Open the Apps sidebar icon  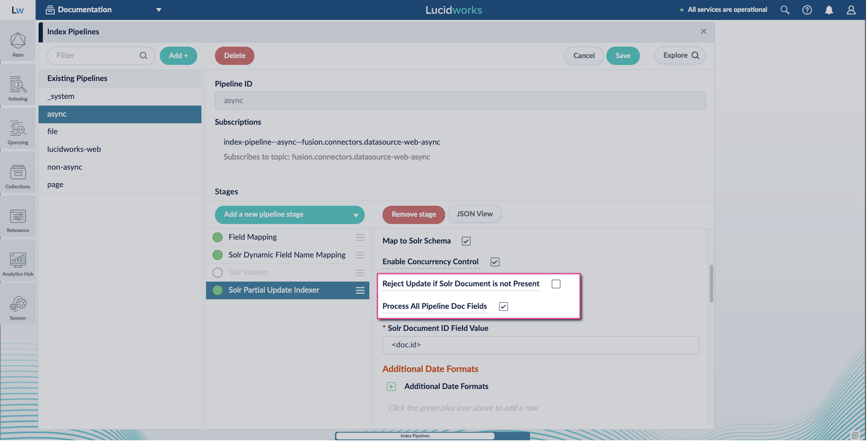[18, 44]
